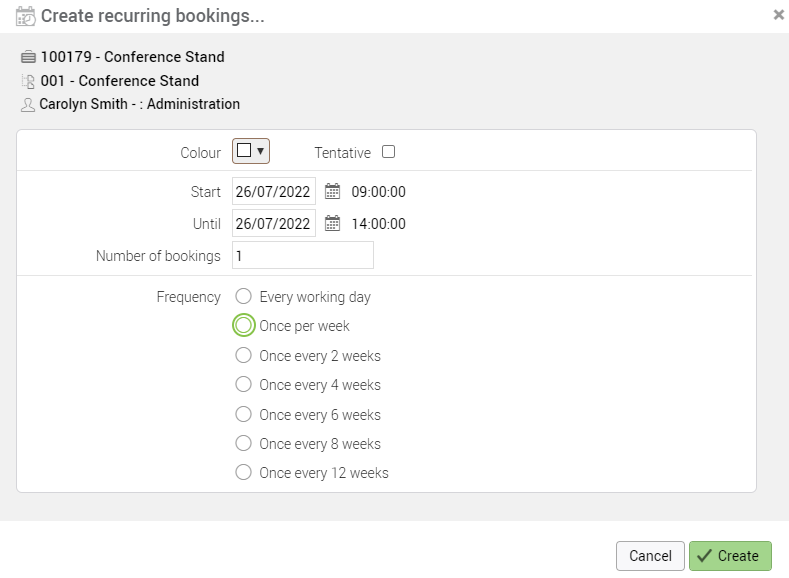Choose Once every 4 weeks frequency
Viewport: 789px width, 578px height.
coord(243,385)
